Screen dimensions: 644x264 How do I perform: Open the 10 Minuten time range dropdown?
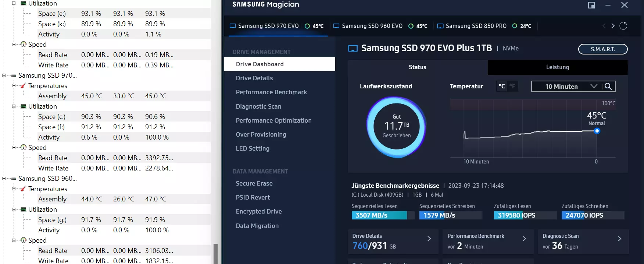click(566, 86)
